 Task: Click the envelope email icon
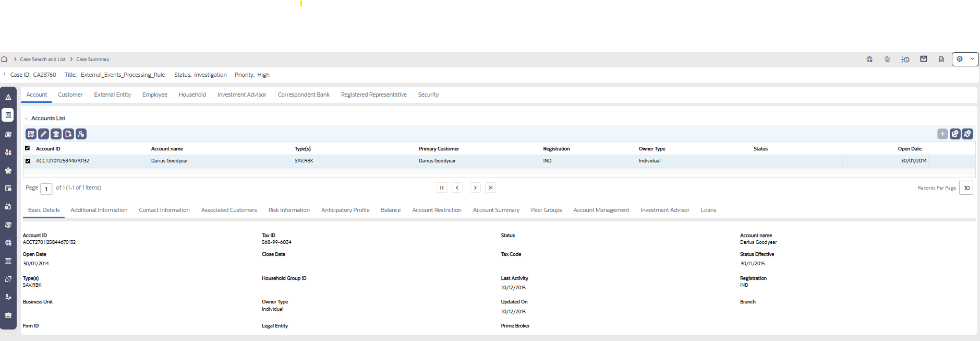click(924, 59)
